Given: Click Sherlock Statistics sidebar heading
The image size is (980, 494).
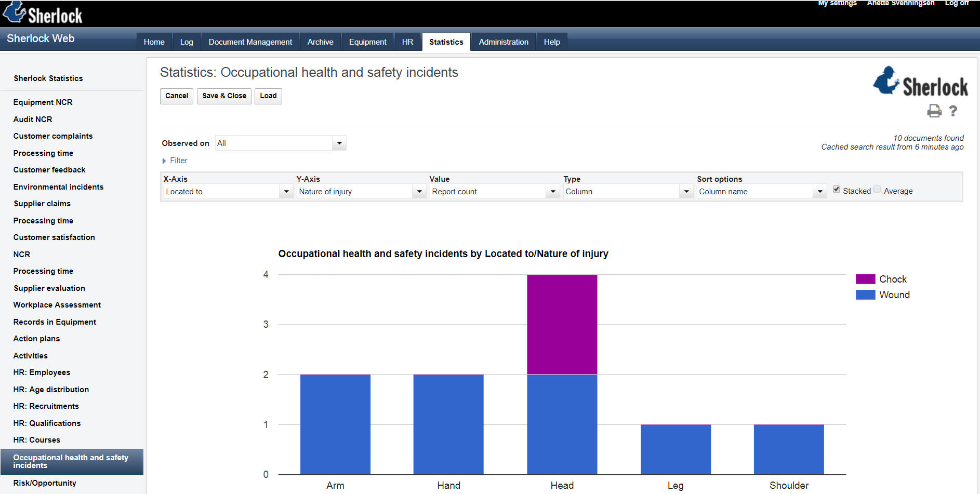Looking at the screenshot, I should click(48, 78).
